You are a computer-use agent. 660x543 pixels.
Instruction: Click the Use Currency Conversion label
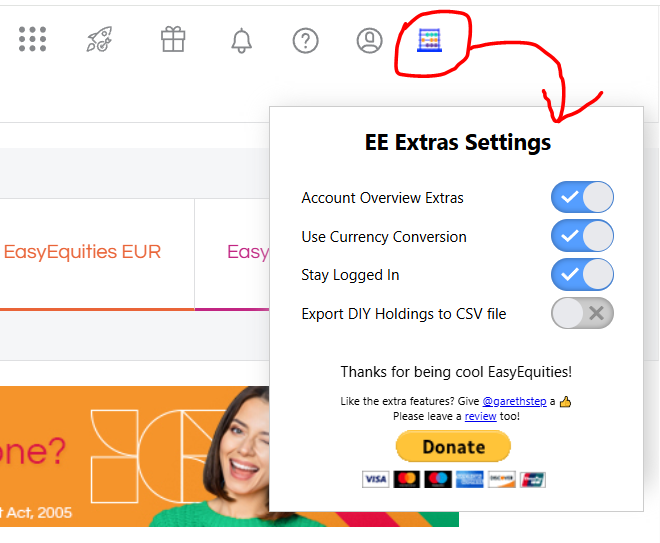click(x=384, y=237)
